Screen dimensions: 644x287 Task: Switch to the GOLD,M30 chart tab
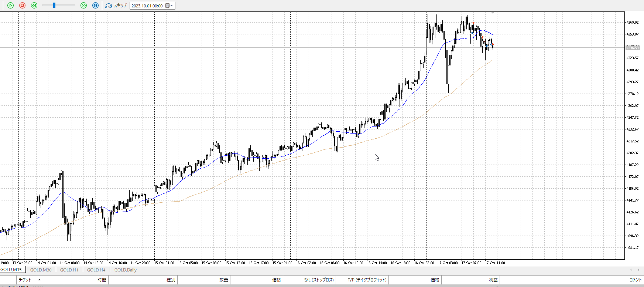coord(41,270)
